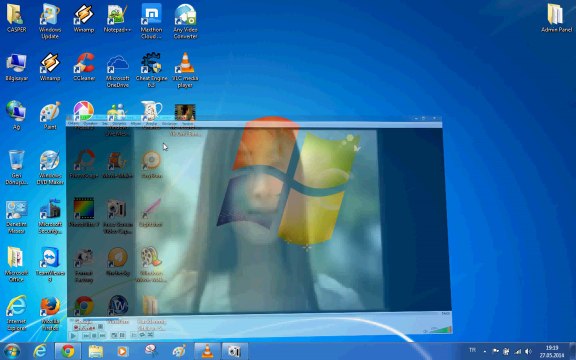Select the Microsoft Security Essentials shortcut
The image size is (576, 360).
pos(50,217)
